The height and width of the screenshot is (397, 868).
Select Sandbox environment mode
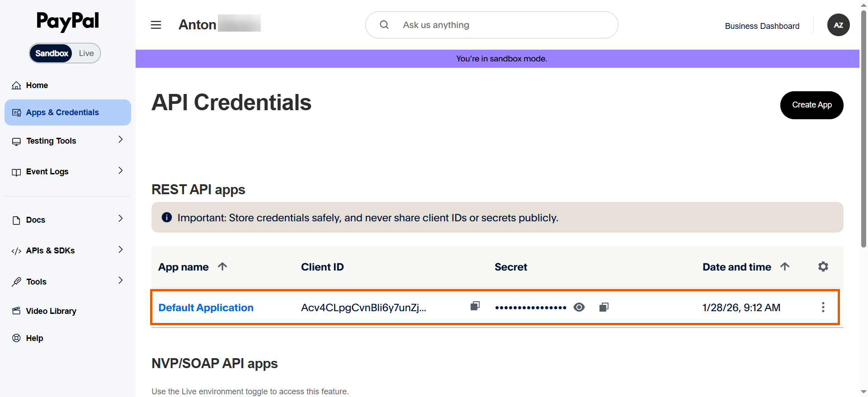point(52,53)
